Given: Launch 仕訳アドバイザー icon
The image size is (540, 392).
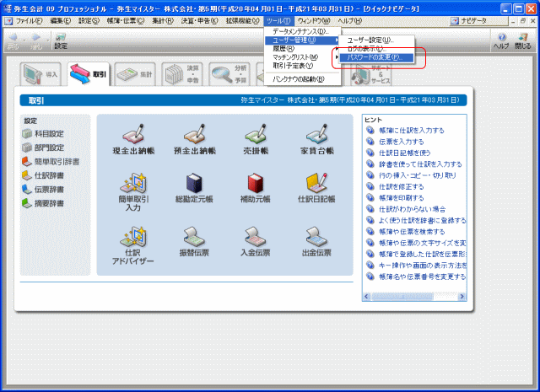Looking at the screenshot, I should coord(133,245).
